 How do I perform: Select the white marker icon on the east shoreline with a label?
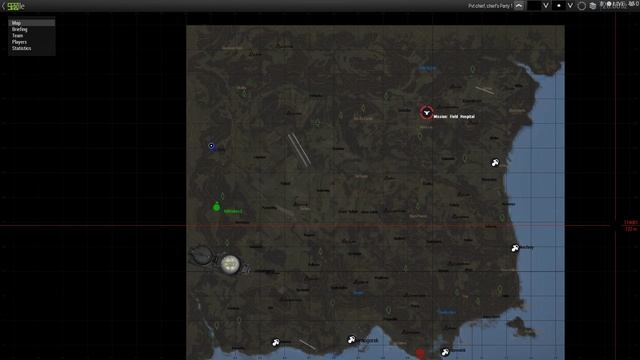click(x=515, y=247)
